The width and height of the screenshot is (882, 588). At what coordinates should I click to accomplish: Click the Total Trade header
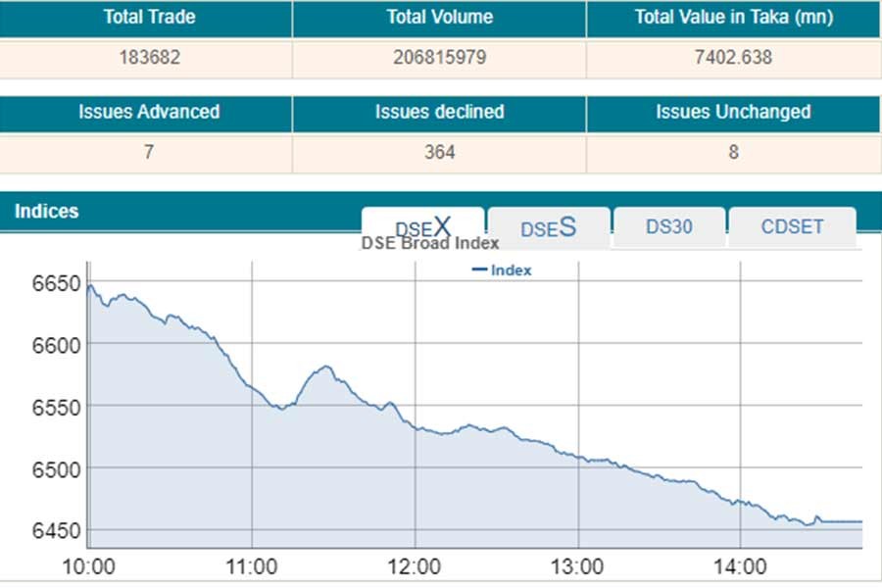click(x=147, y=18)
